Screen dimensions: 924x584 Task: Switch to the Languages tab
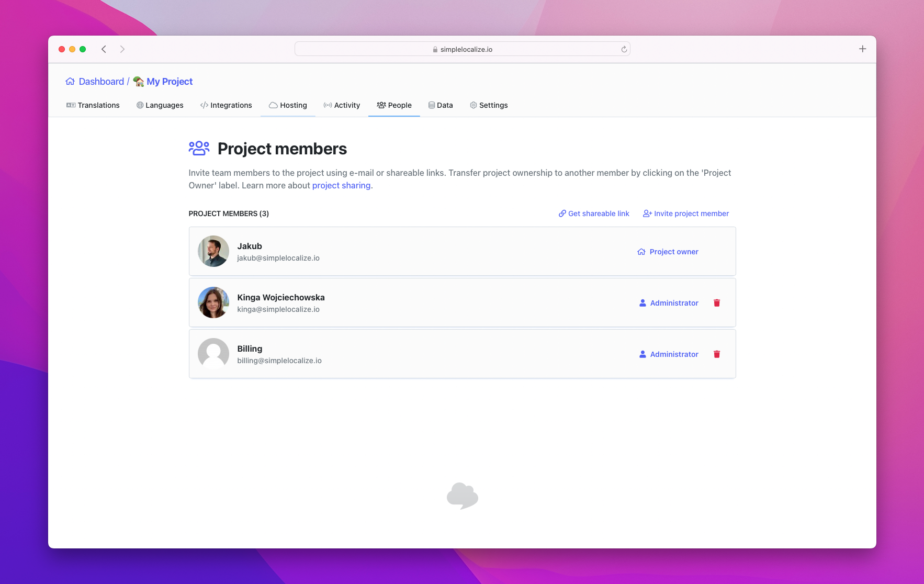[x=160, y=105]
